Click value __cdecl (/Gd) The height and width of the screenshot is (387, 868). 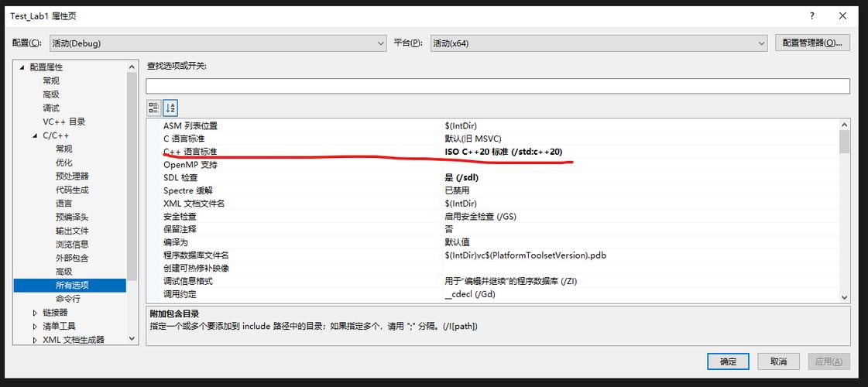coord(470,295)
